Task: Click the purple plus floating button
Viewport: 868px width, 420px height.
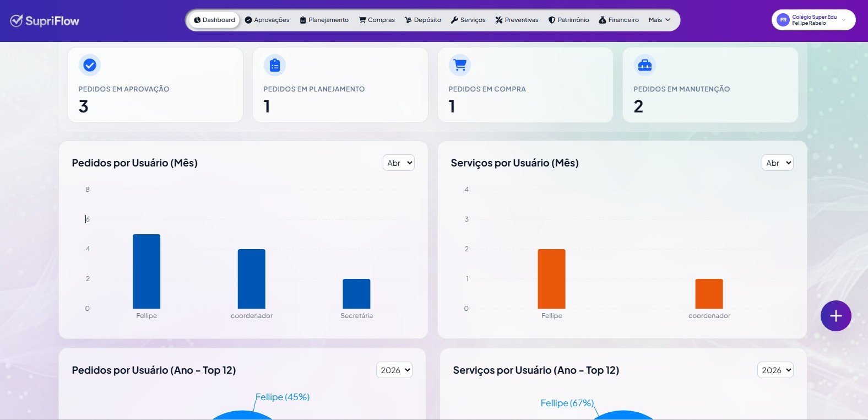Action: click(836, 316)
